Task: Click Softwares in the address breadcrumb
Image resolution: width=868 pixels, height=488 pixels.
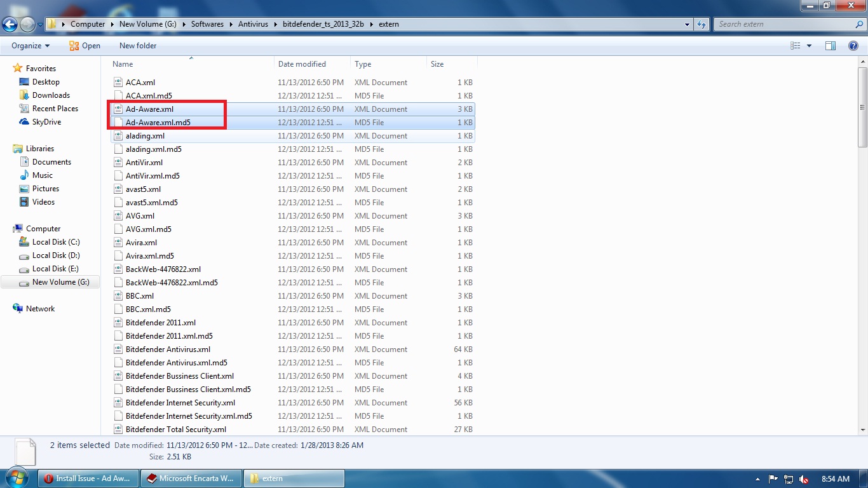Action: coord(208,24)
